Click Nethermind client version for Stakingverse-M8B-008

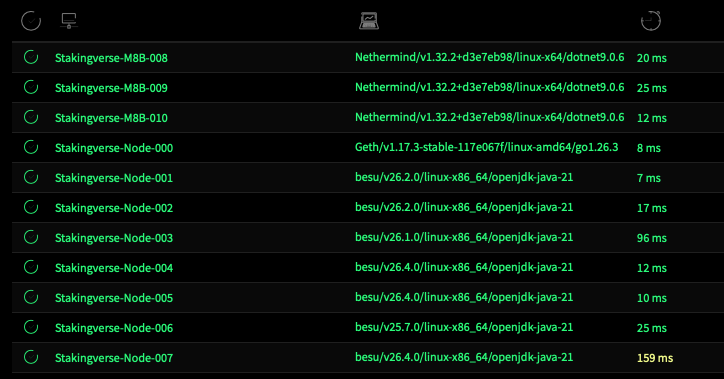coord(489,57)
